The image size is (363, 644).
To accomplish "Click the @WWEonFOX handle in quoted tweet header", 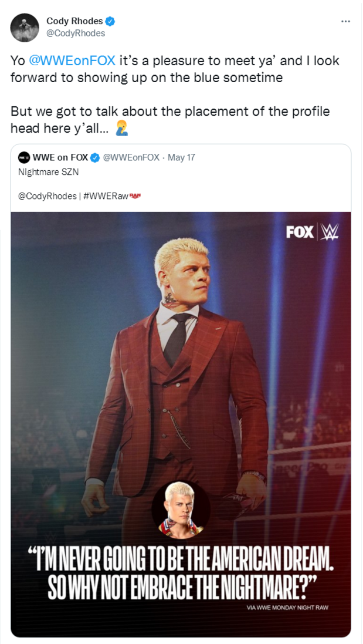I will click(131, 157).
